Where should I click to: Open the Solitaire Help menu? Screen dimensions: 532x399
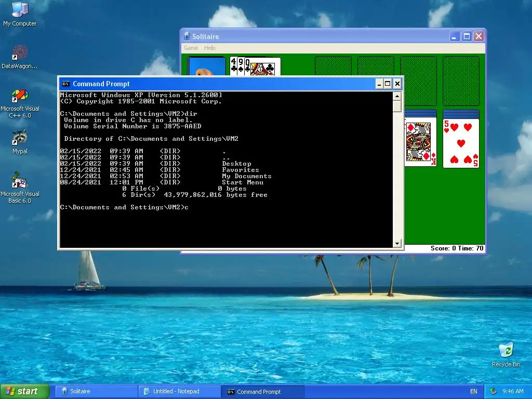click(210, 48)
